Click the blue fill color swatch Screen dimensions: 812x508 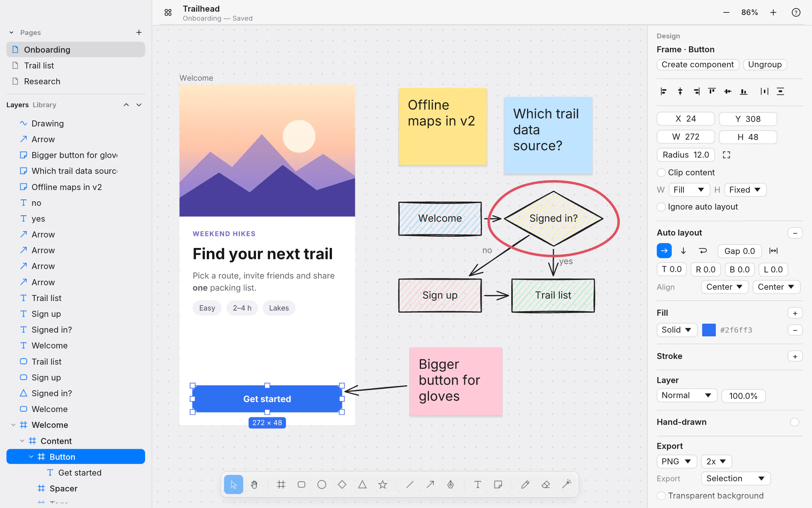pos(709,330)
